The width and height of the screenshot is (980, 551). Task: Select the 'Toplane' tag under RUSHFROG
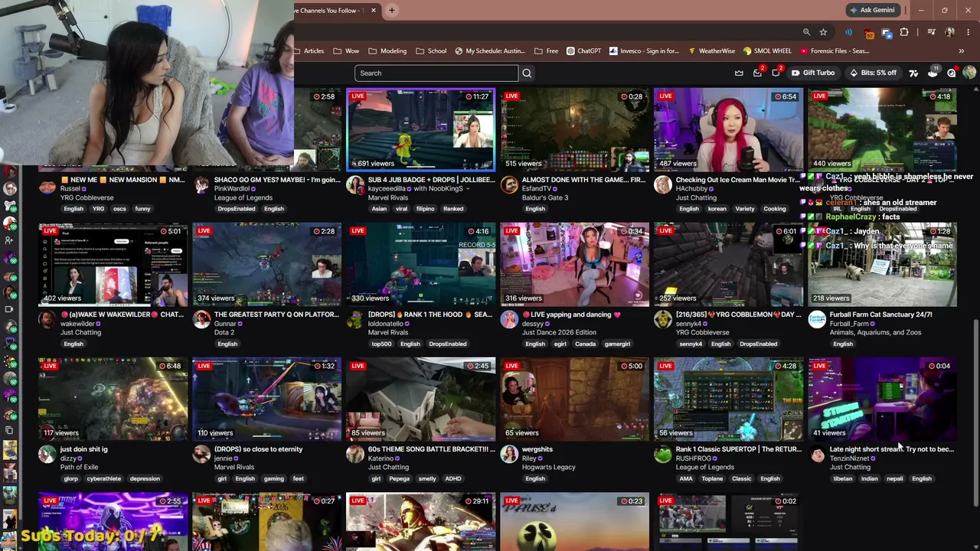point(712,478)
